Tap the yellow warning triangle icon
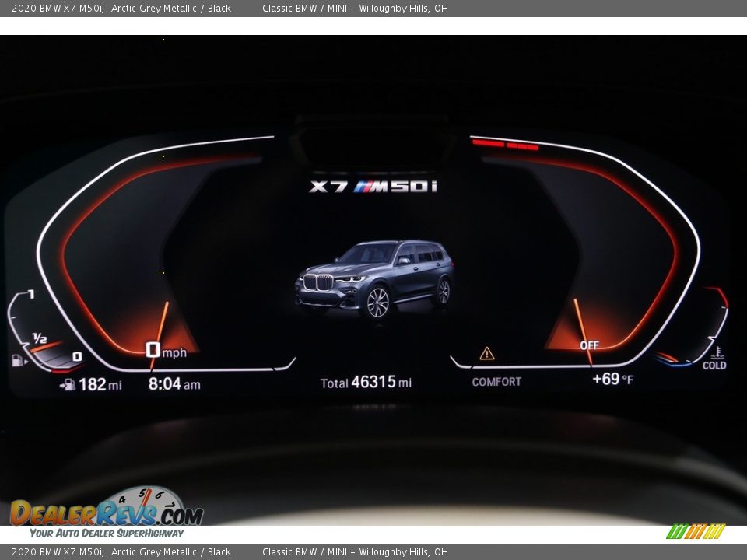The image size is (747, 560). 487,353
